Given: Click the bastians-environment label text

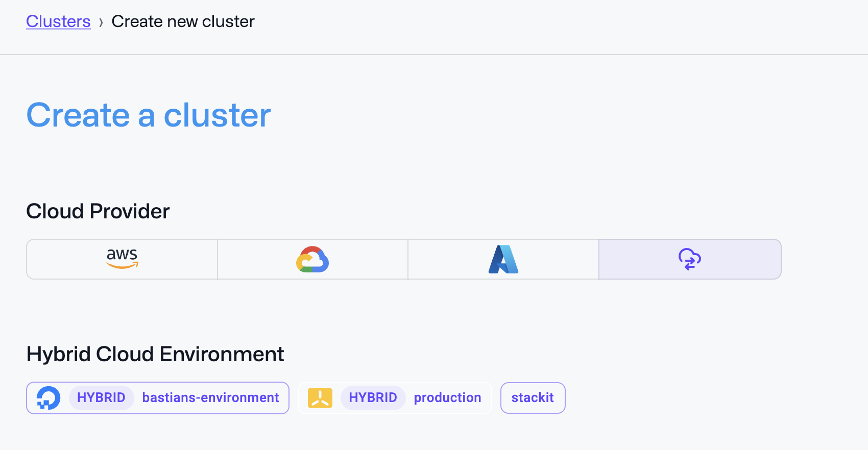Looking at the screenshot, I should pyautogui.click(x=210, y=397).
